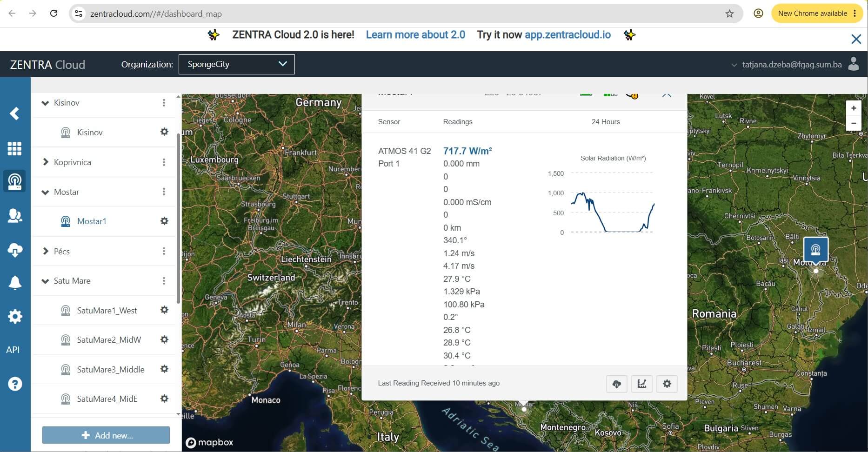The width and height of the screenshot is (868, 452).
Task: Open the alerts bell icon in sidebar
Action: point(14,282)
